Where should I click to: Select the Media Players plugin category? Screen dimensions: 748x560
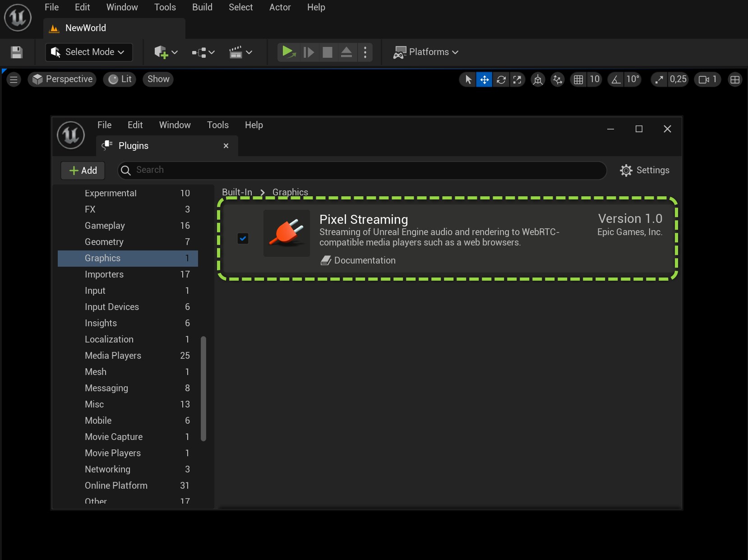tap(113, 356)
